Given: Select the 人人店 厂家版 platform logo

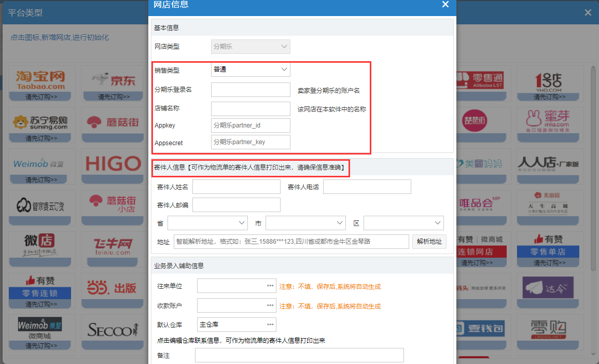Looking at the screenshot, I should pyautogui.click(x=548, y=164).
